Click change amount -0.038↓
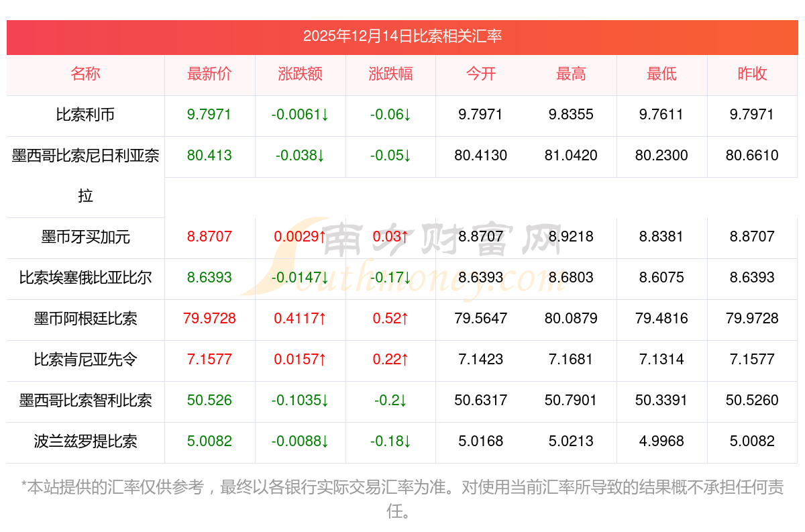 tap(300, 156)
